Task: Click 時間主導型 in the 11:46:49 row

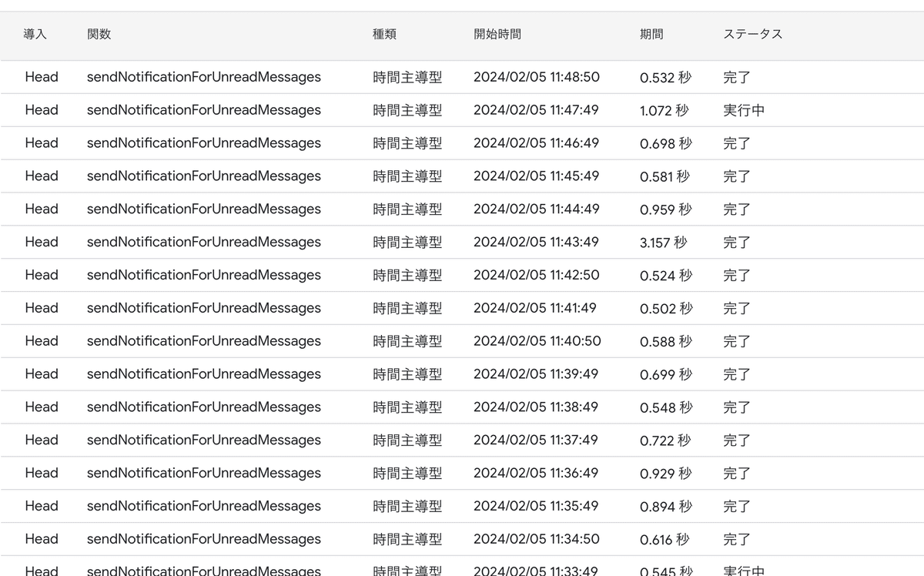Action: click(x=407, y=143)
